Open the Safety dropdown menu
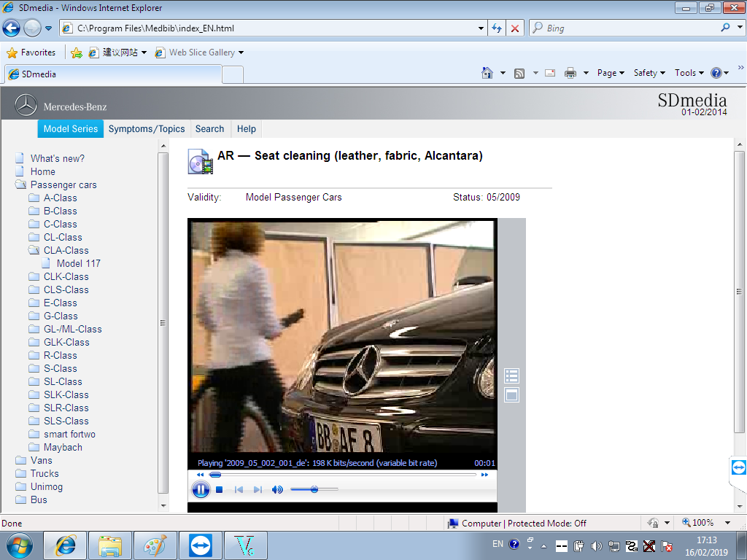Viewport: 747px width, 560px height. [649, 73]
